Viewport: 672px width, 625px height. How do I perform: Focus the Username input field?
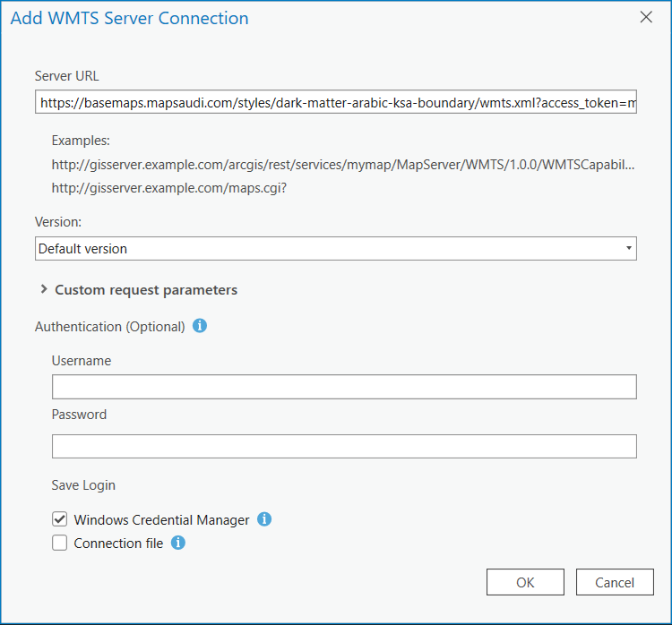coord(344,387)
